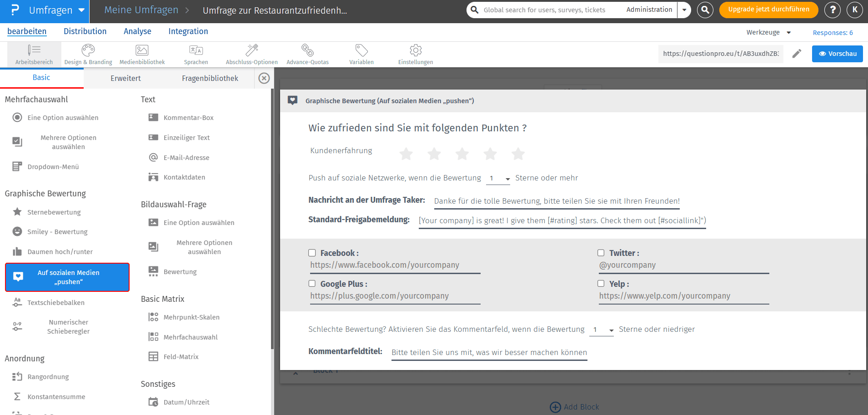Edit the Twitter handle field
This screenshot has height=415, width=868.
(684, 265)
